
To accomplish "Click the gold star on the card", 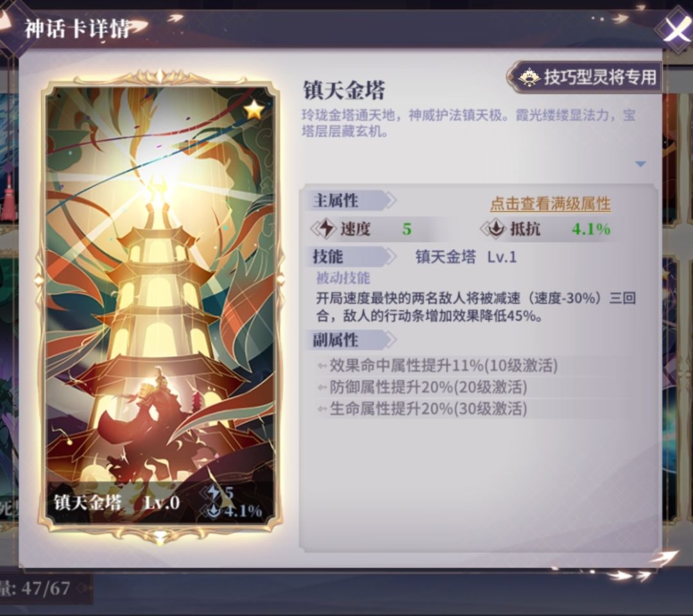I will point(255,110).
